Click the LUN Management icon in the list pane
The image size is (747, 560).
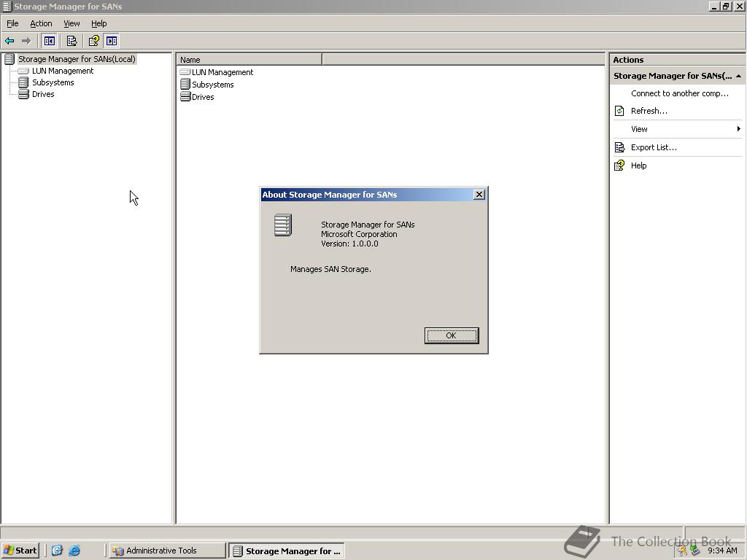(x=185, y=72)
